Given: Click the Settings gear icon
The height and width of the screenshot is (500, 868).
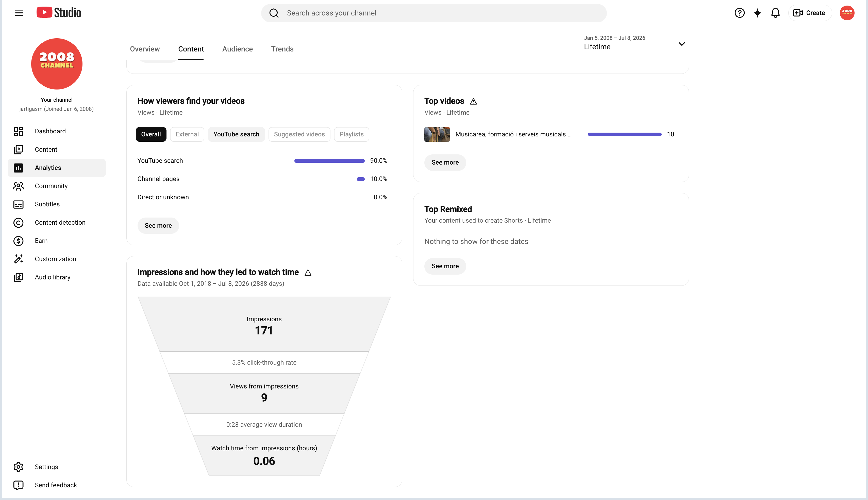Looking at the screenshot, I should [x=18, y=467].
